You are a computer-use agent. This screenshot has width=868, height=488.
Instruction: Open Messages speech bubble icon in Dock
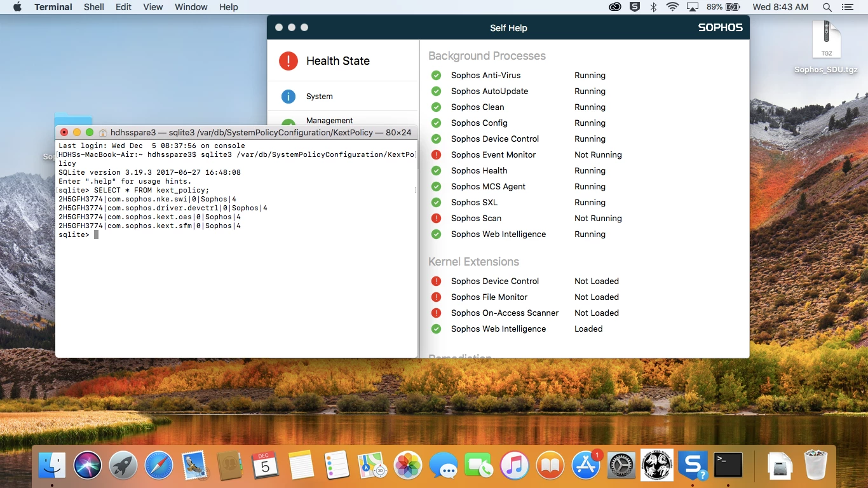click(x=443, y=466)
